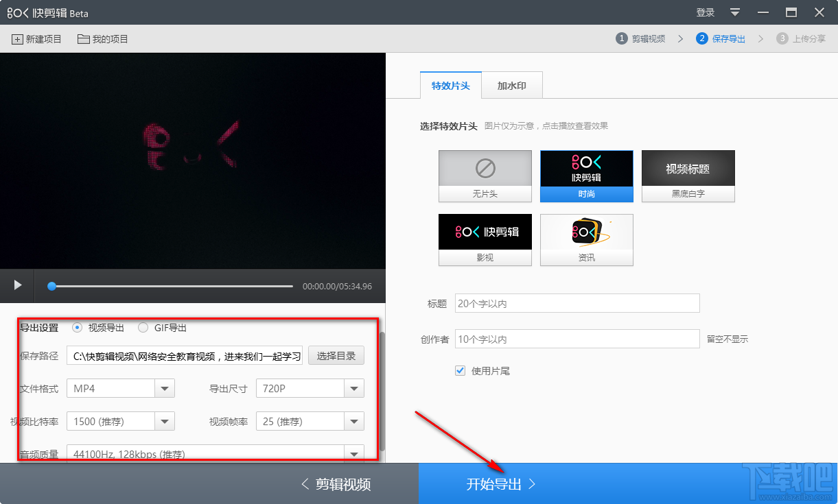Click the 选择目录 button

pos(336,355)
